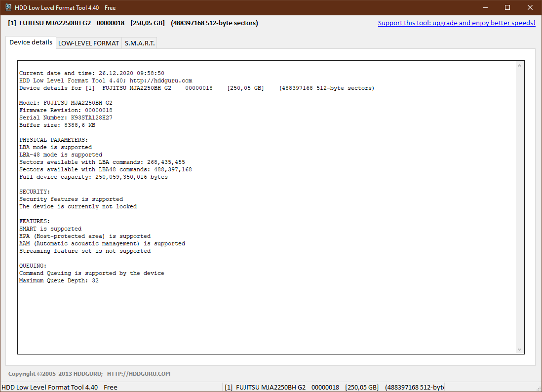The width and height of the screenshot is (542, 392).
Task: Click 'AAM (Automatic acoustic management)' line
Action: [102, 244]
